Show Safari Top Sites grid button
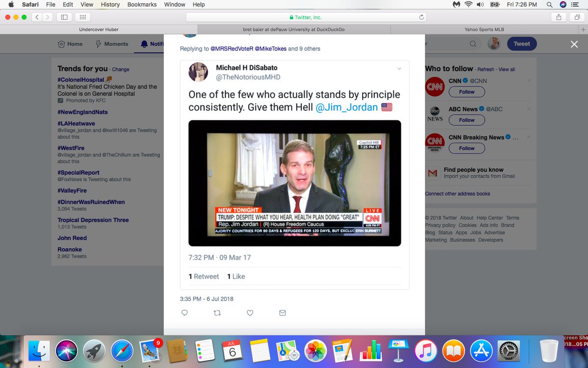 tap(84, 17)
